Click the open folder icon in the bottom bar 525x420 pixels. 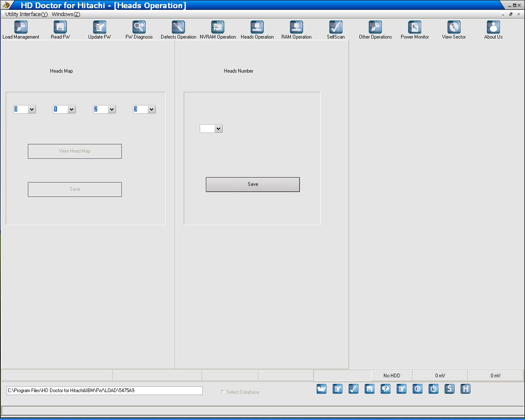(x=322, y=389)
